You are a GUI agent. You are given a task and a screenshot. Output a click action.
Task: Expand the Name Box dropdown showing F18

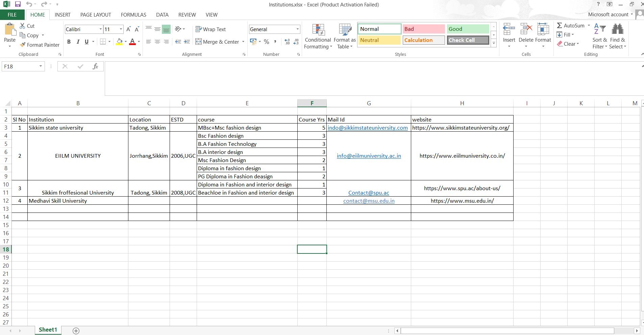[41, 66]
